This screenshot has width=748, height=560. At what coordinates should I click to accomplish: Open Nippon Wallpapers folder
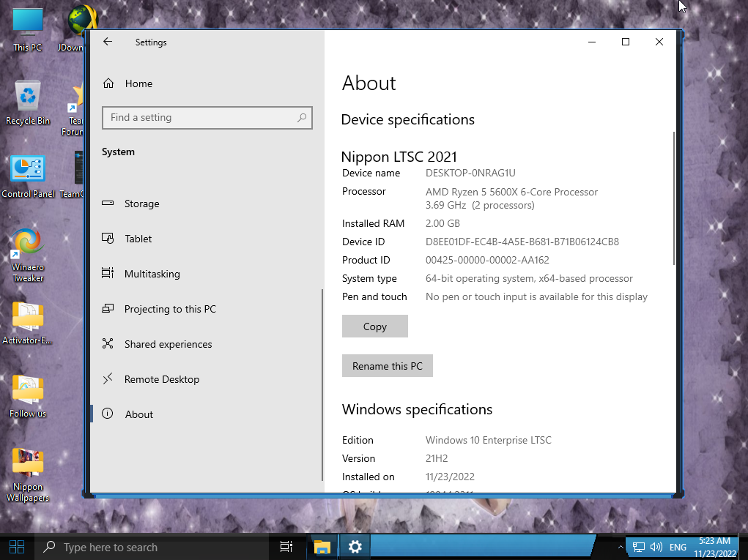pos(28,472)
